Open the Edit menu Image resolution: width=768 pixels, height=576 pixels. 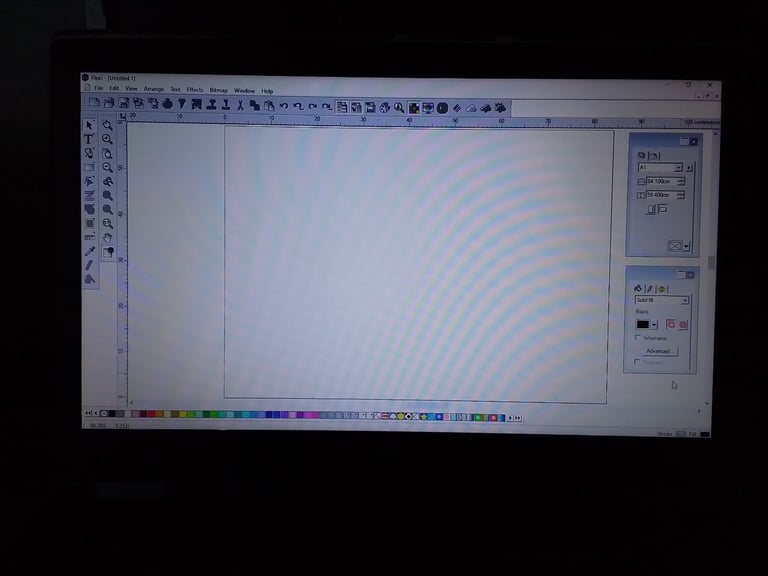point(114,89)
